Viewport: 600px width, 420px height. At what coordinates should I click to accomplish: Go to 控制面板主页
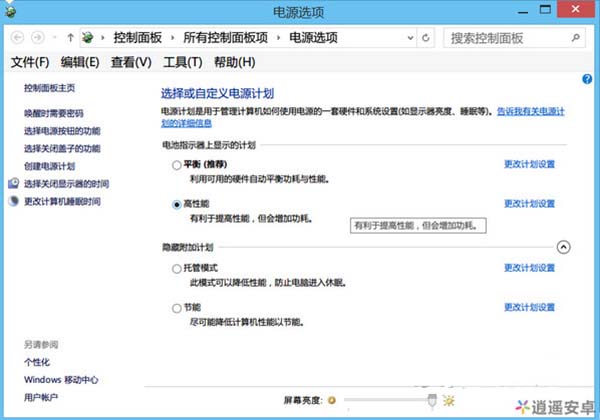point(49,88)
